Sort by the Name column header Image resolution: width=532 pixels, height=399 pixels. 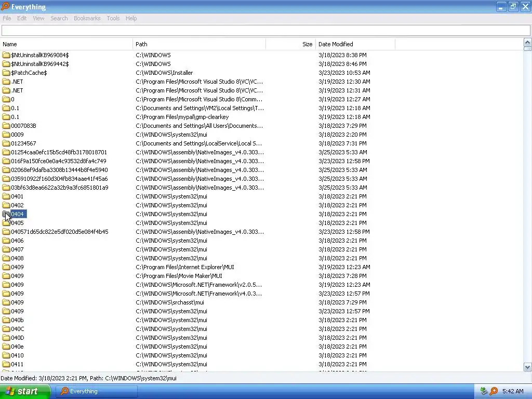point(66,44)
